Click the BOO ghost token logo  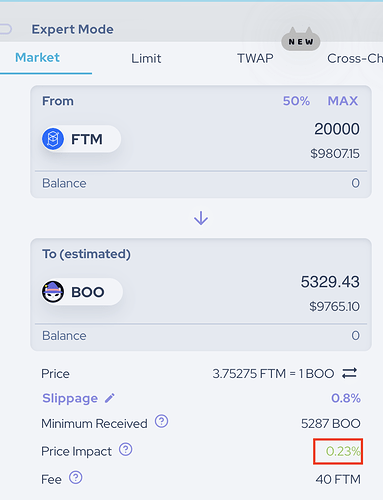(53, 292)
